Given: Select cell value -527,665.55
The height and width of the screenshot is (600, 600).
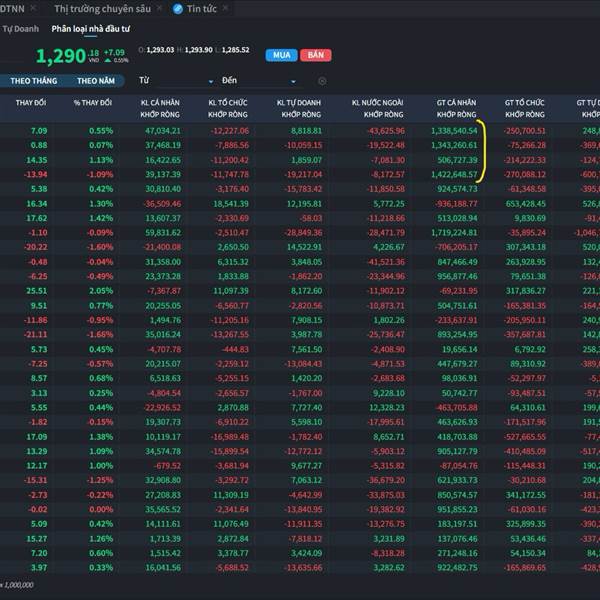Looking at the screenshot, I should 525,437.
